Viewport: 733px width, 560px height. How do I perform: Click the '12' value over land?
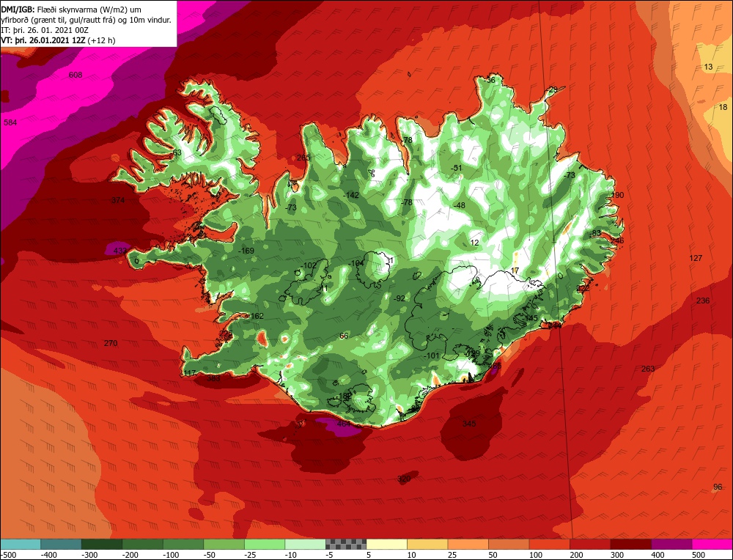[x=474, y=243]
